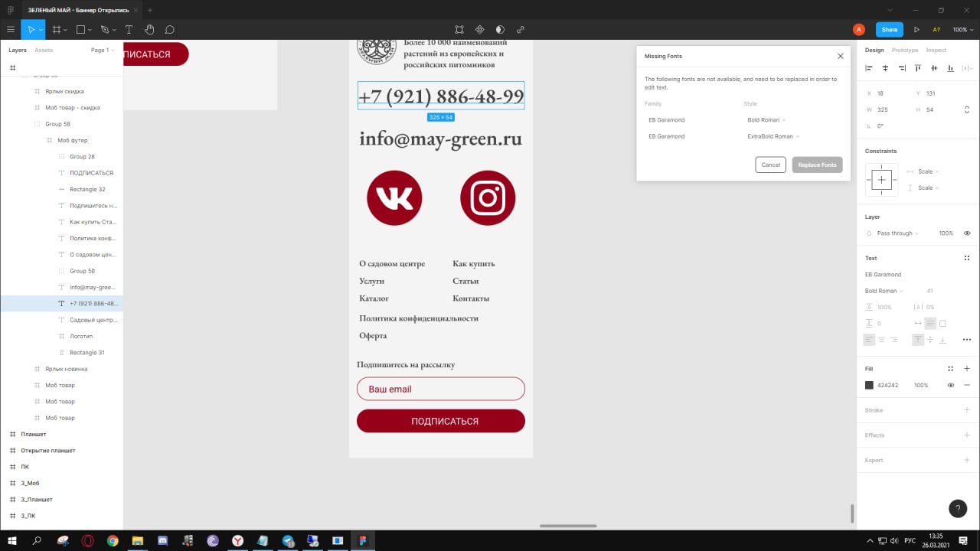Toggle fill visibility eye icon

click(951, 385)
